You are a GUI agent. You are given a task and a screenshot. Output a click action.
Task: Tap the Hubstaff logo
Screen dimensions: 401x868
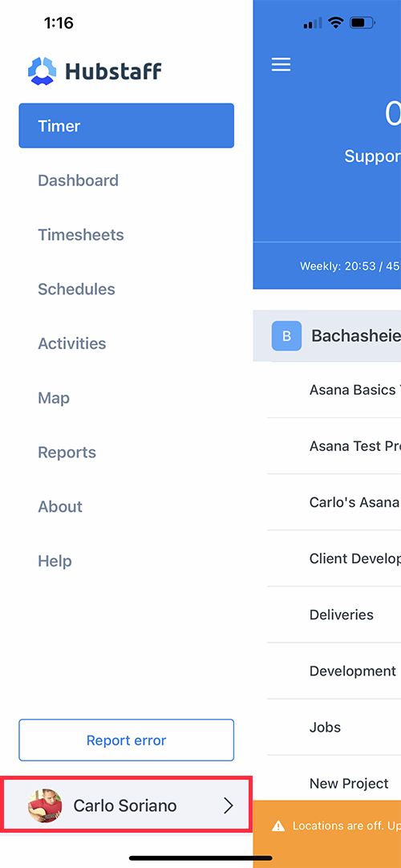tap(95, 71)
